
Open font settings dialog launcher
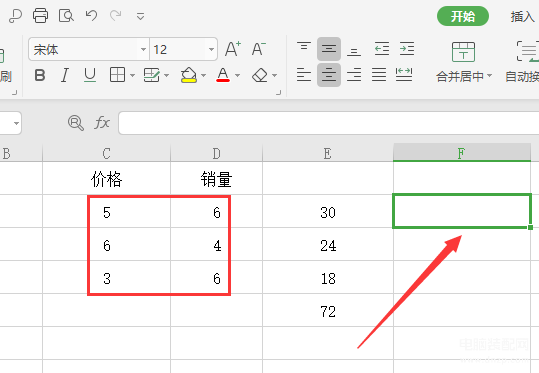279,92
